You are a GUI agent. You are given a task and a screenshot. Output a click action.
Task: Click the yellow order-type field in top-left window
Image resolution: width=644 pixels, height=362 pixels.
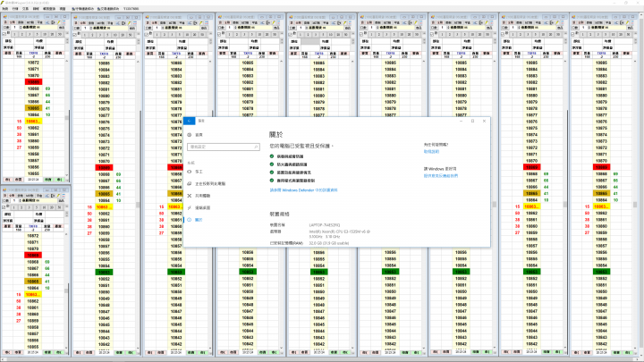(38, 28)
